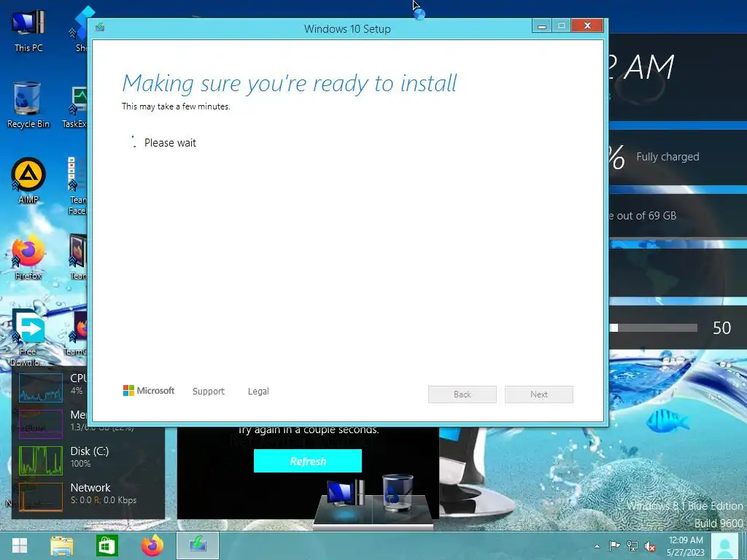Image resolution: width=747 pixels, height=560 pixels.
Task: Click the Microsoft logo in setup window
Action: (x=149, y=391)
